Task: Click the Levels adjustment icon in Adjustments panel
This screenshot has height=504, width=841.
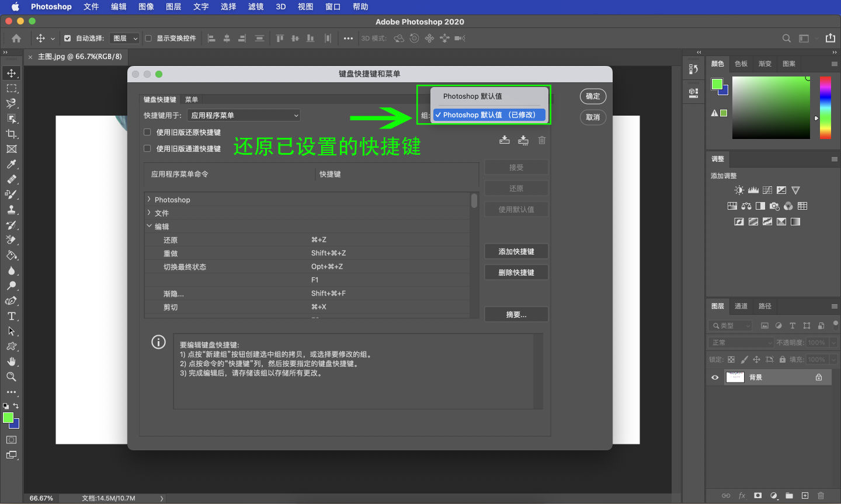Action: pyautogui.click(x=753, y=190)
